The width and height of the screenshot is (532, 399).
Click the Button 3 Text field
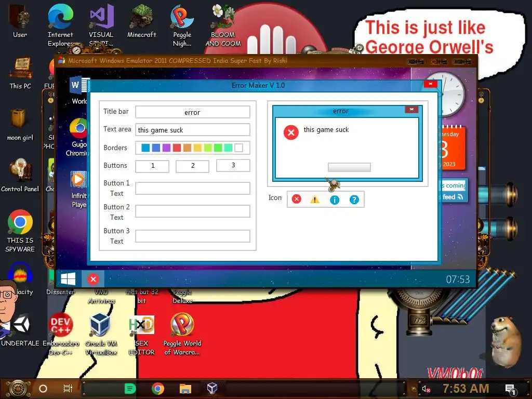(x=193, y=236)
